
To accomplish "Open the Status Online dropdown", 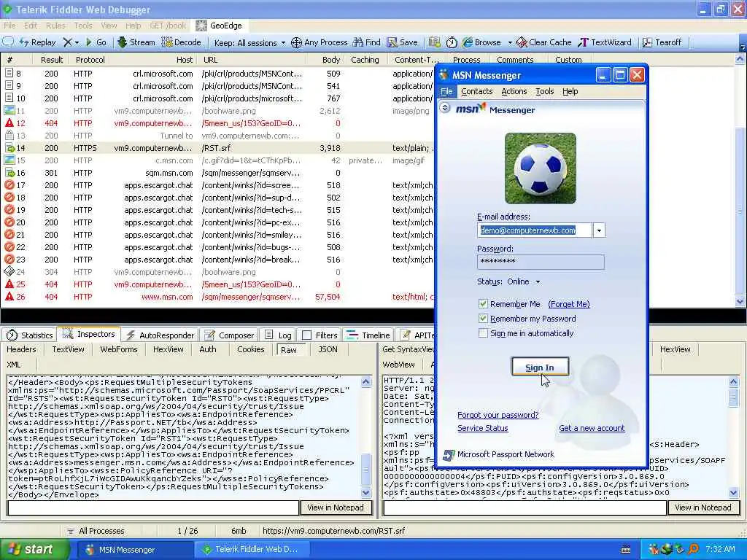I will (524, 281).
